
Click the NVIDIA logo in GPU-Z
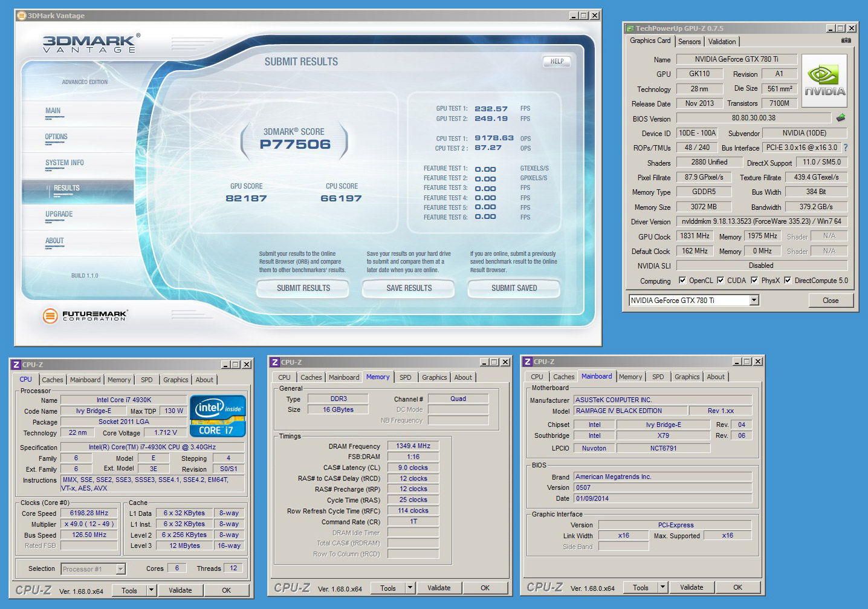pyautogui.click(x=824, y=81)
